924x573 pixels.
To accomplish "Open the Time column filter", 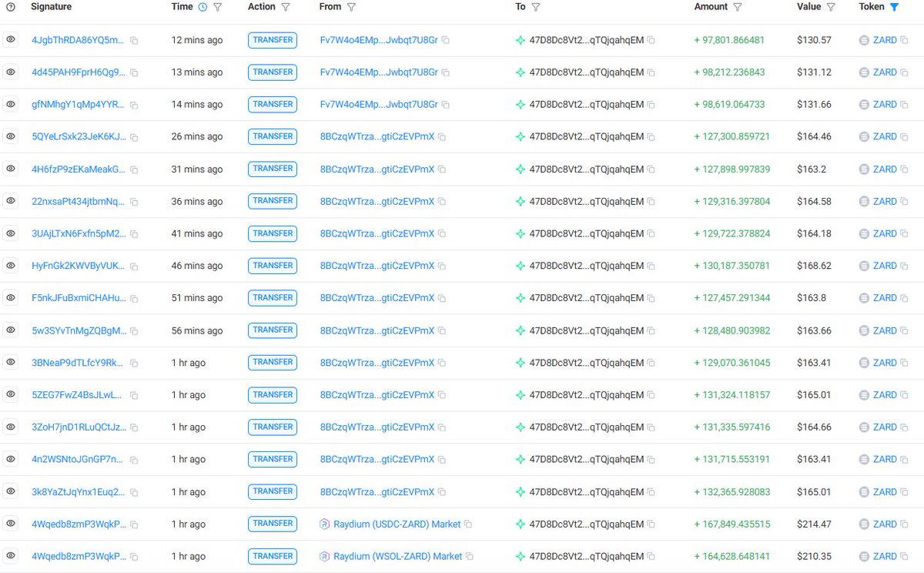I will (x=217, y=7).
